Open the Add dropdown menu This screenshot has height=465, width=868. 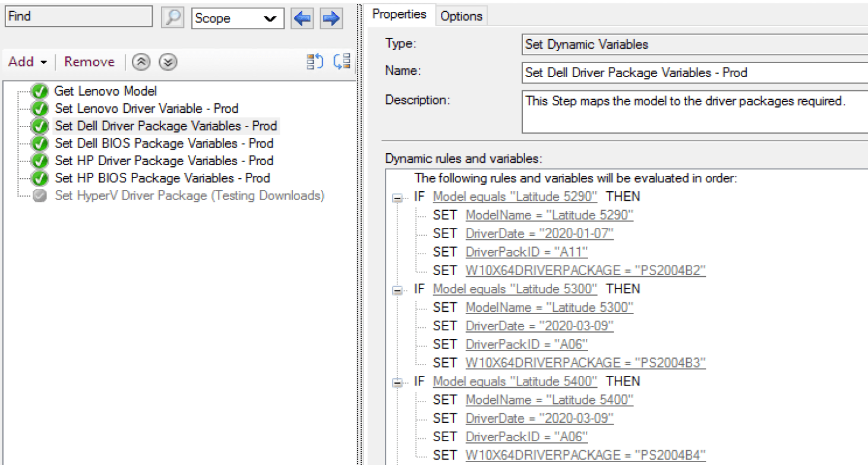26,61
